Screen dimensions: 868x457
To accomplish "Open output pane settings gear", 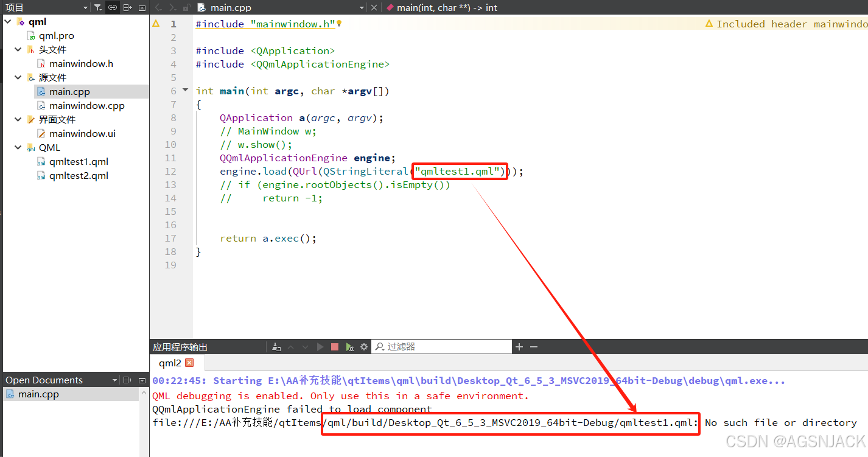I will click(x=363, y=346).
